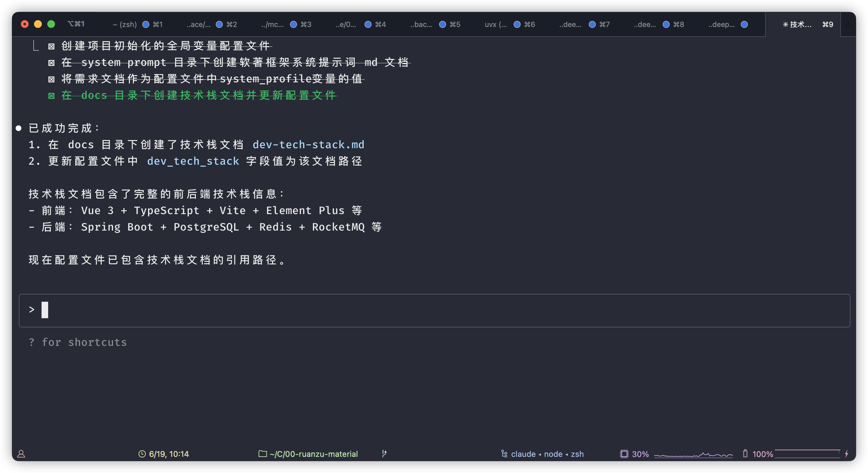
Task: Click the folder icon beside ~/C/00-ruanzu-material
Action: coord(263,454)
